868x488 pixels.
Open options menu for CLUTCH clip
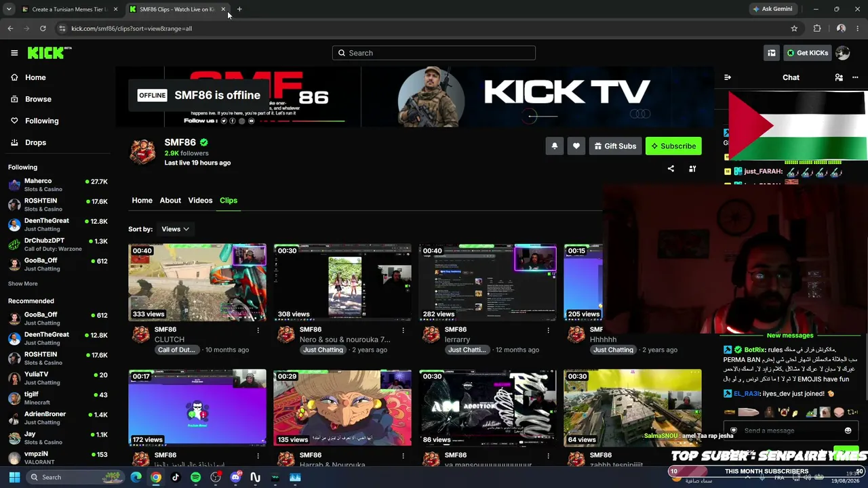pyautogui.click(x=258, y=330)
